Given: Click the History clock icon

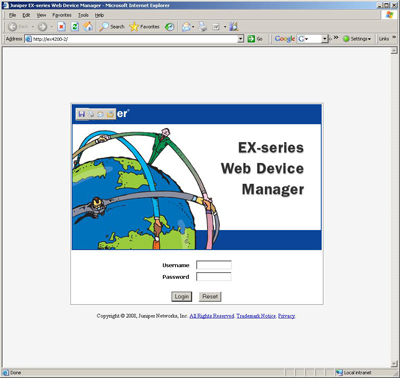Looking at the screenshot, I should [170, 27].
